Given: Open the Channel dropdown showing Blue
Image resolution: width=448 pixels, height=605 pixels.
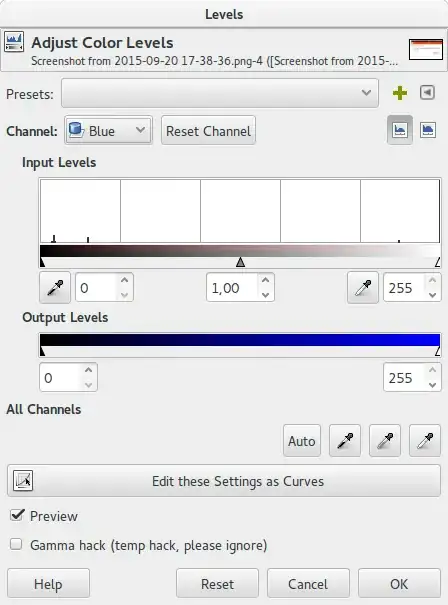Looking at the screenshot, I should 108,131.
